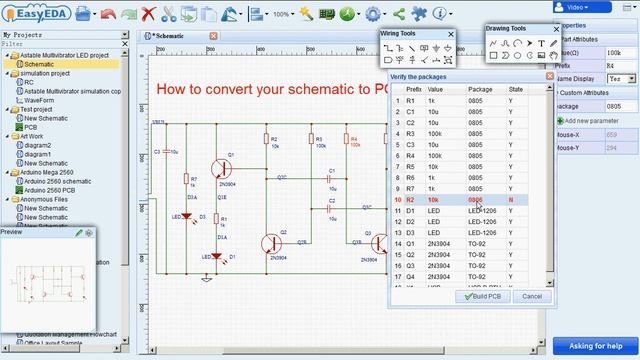Viewport: 640px width, 360px height.
Task: Click the canvas horizontal scrollbar
Action: tap(333, 350)
